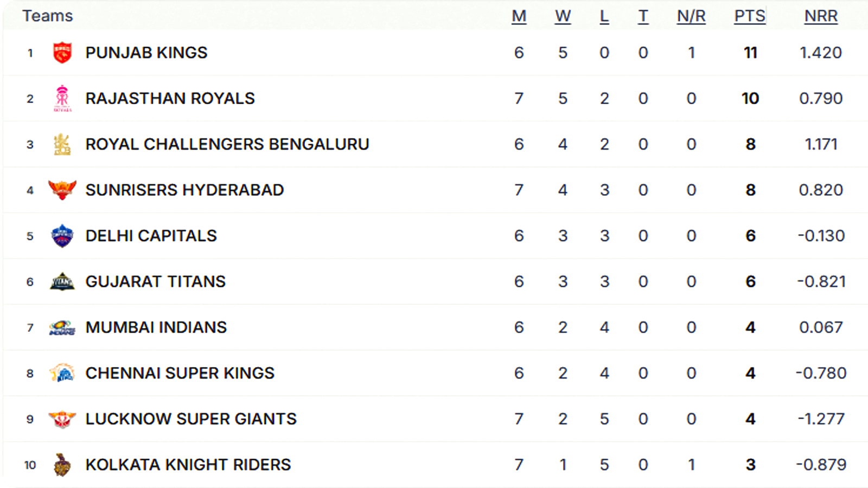Click the Teams column heading

tap(48, 16)
